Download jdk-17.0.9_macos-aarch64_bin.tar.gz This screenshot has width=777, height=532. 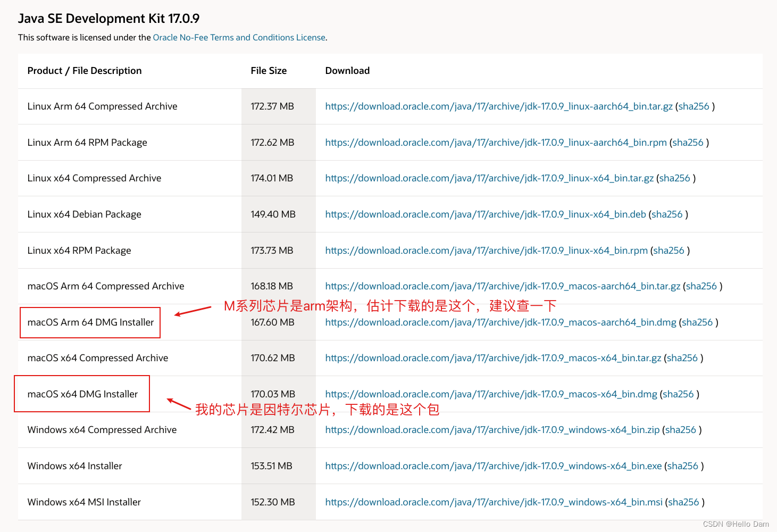503,286
